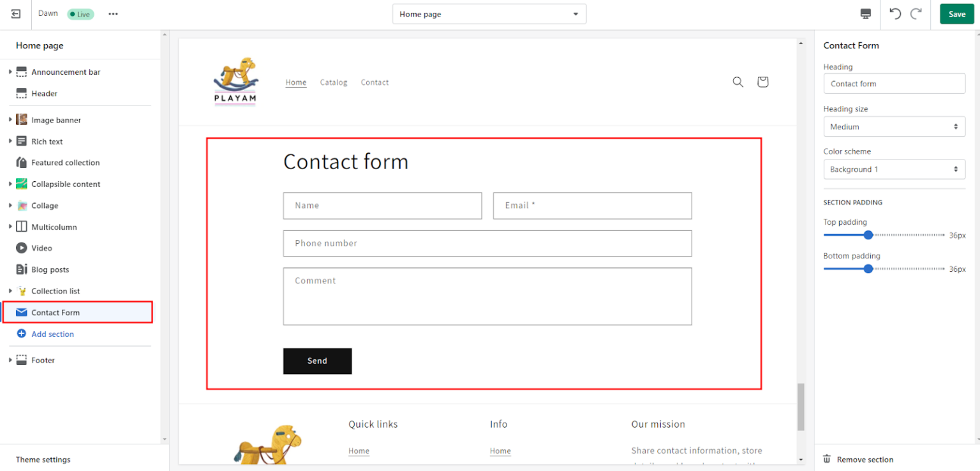
Task: Collapse the sidebar with the exit icon
Action: (x=15, y=13)
